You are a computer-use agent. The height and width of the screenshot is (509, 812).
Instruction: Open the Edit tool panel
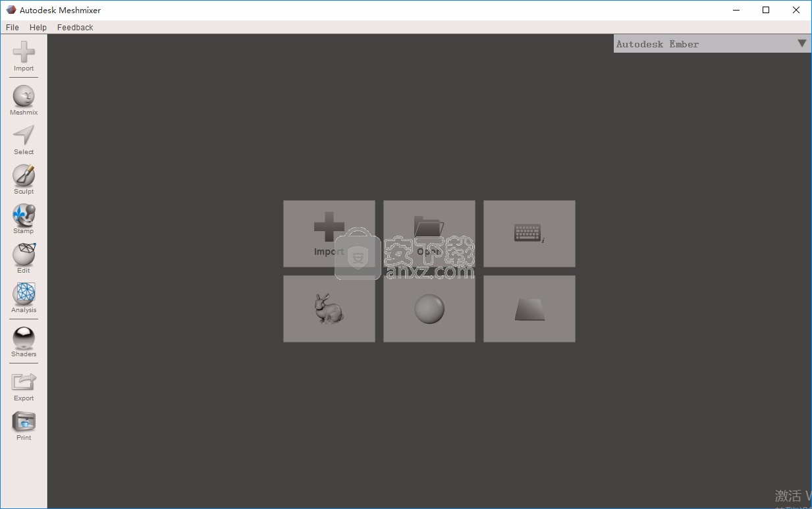point(24,258)
